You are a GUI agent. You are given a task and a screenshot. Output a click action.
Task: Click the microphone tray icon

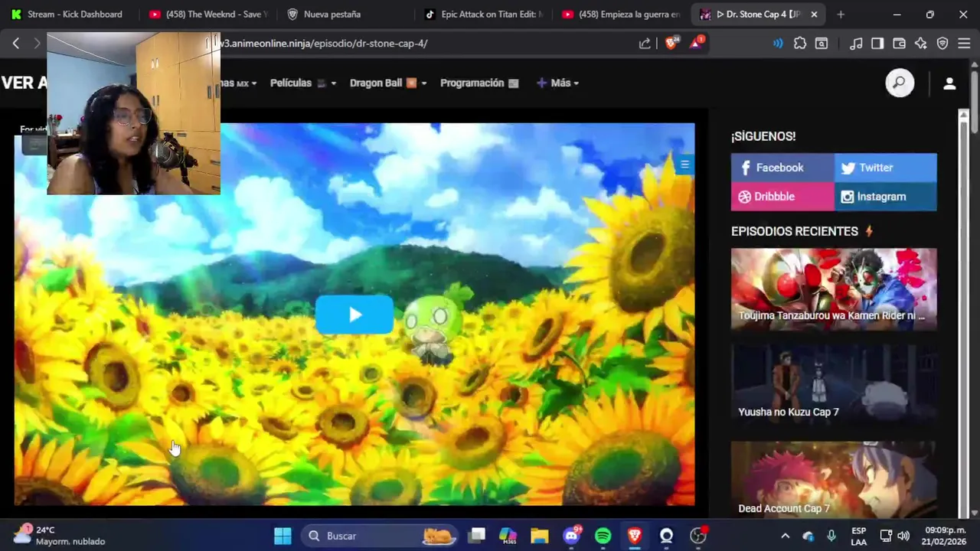pos(831,536)
